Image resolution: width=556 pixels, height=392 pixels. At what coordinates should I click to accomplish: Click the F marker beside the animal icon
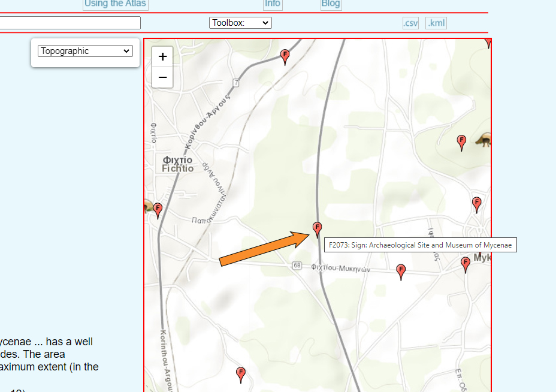pos(461,142)
